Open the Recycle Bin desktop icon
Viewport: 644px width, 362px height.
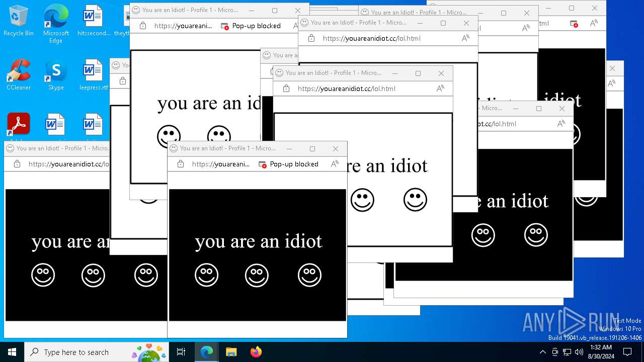click(x=19, y=20)
